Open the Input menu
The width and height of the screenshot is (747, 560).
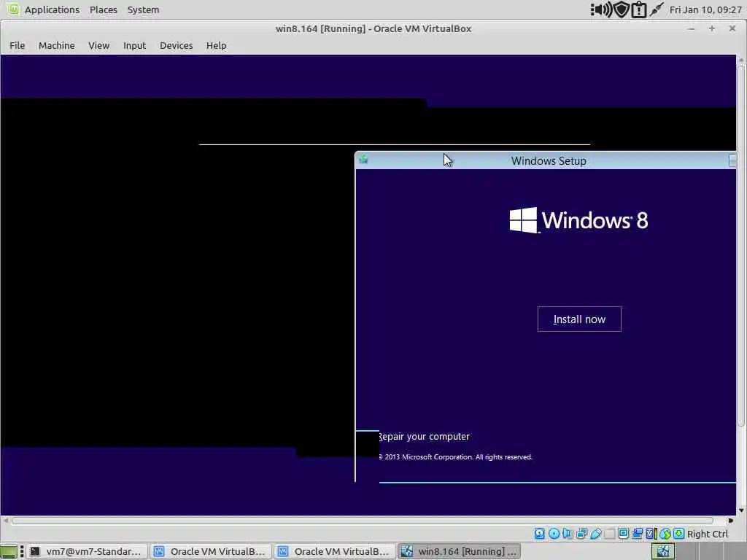tap(135, 45)
